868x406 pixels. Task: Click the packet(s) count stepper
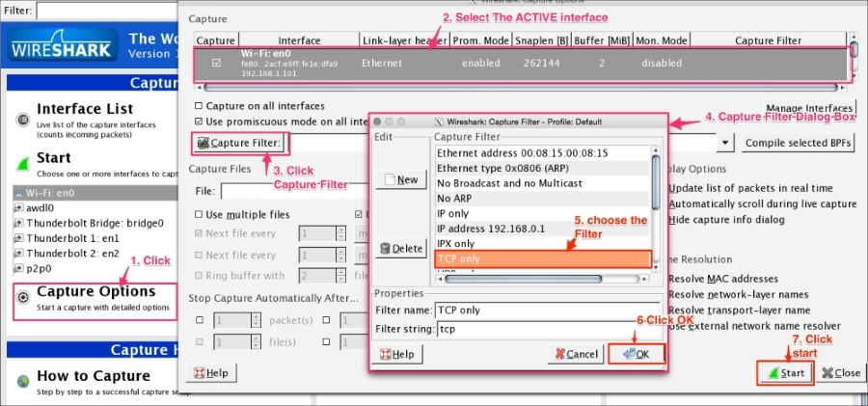click(x=256, y=320)
